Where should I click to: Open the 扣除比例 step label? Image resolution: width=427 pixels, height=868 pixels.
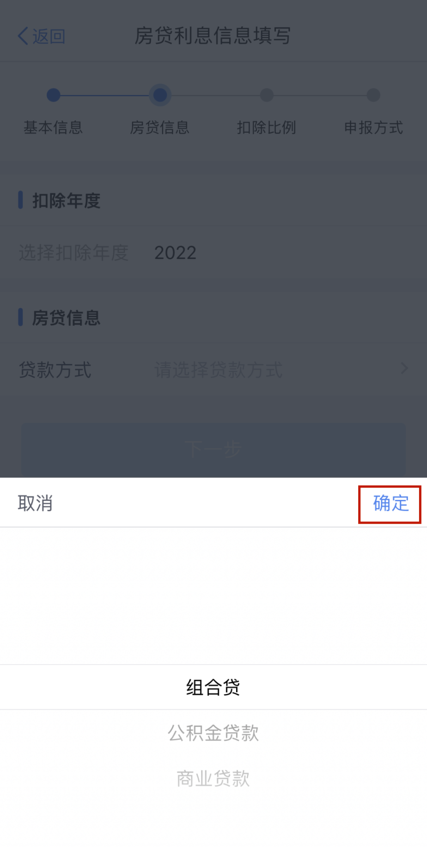267,128
